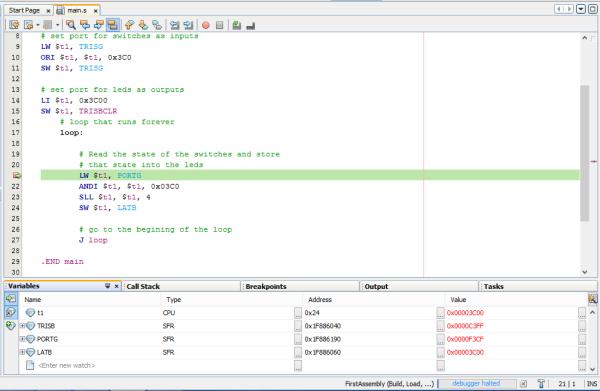Screen dimensions: 600x391
Task: Click the Find Next Occurrence icon
Action: coord(98,25)
